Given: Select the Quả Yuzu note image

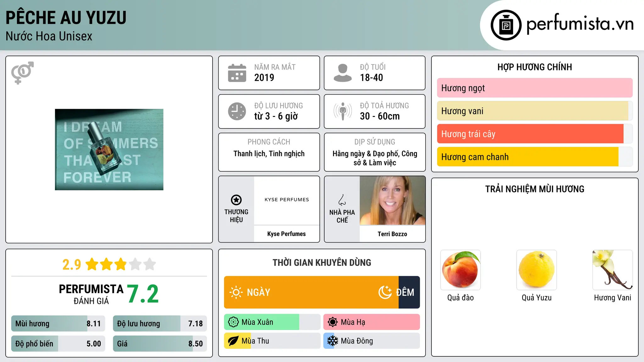Looking at the screenshot, I should point(536,270).
